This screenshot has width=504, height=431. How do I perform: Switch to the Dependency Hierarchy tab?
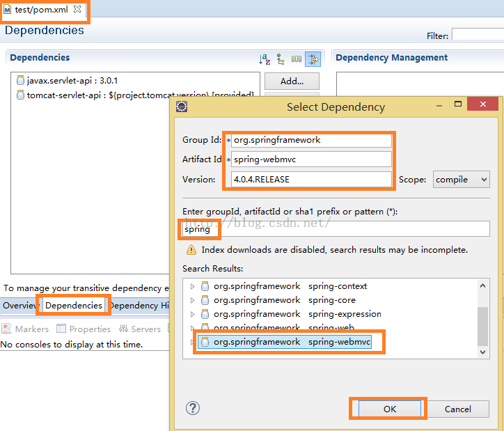click(x=139, y=306)
